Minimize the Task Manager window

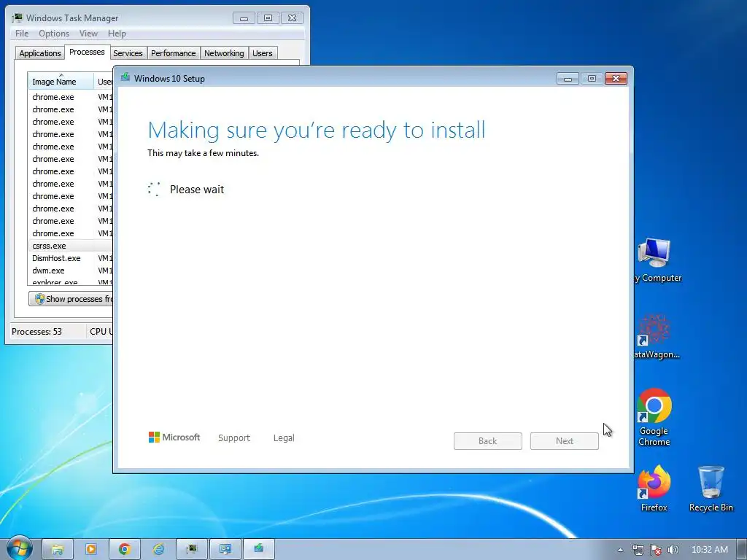pos(244,18)
